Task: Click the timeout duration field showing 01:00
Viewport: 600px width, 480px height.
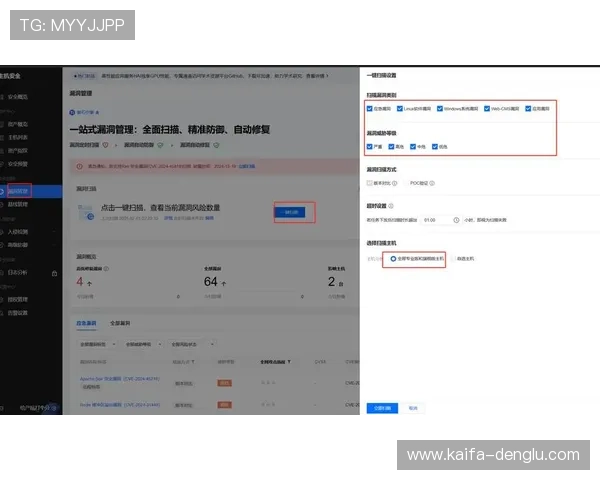Action: point(441,220)
